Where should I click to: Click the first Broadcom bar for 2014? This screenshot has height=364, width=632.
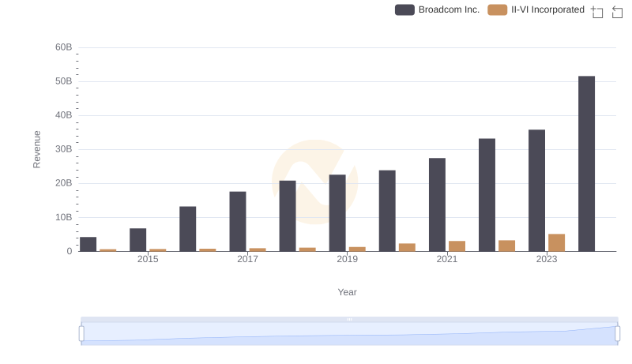point(88,245)
